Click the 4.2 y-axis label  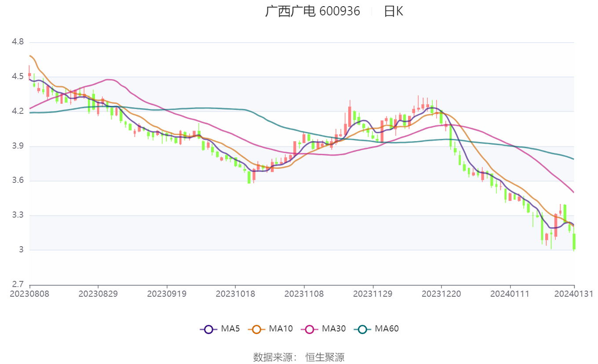[18, 111]
